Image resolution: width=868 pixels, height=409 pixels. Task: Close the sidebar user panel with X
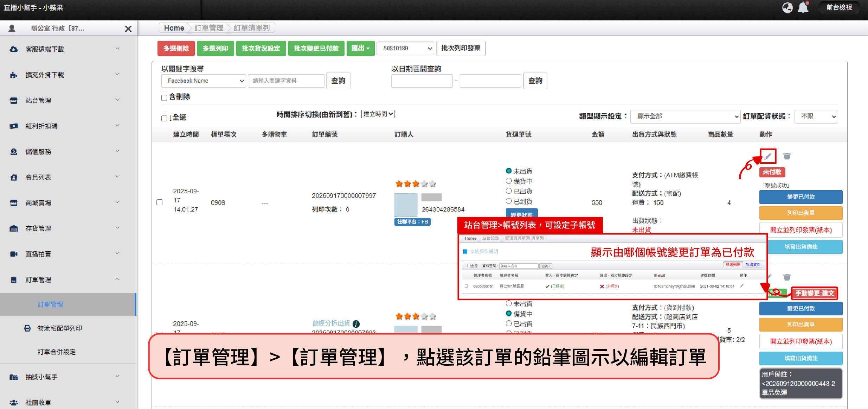point(128,29)
